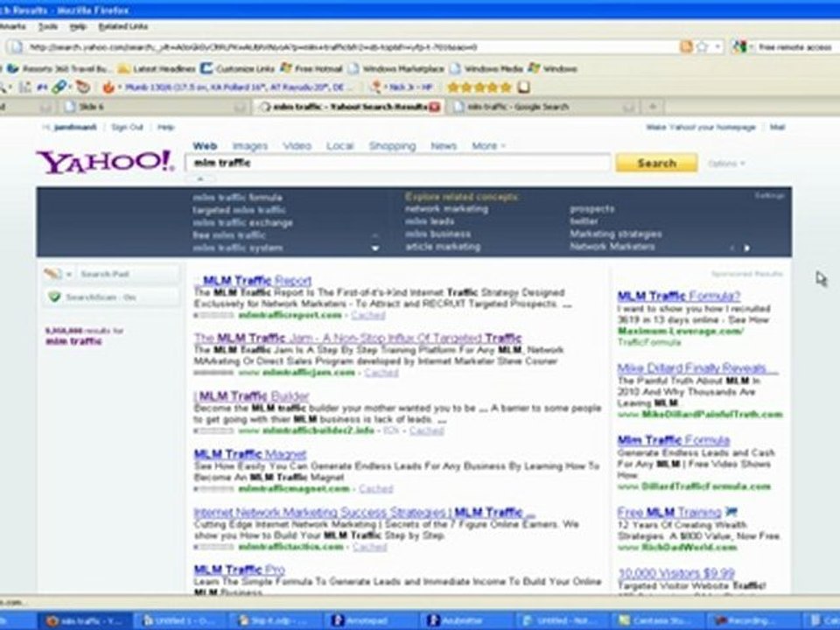Switch to 'mlm traffic - Google Search' tab
840x630 pixels.
coord(542,107)
